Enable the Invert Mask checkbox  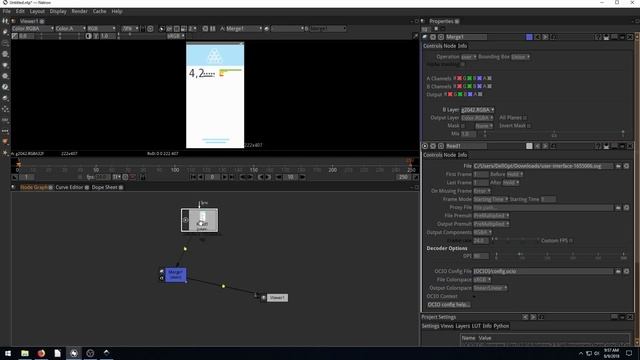tap(529, 126)
